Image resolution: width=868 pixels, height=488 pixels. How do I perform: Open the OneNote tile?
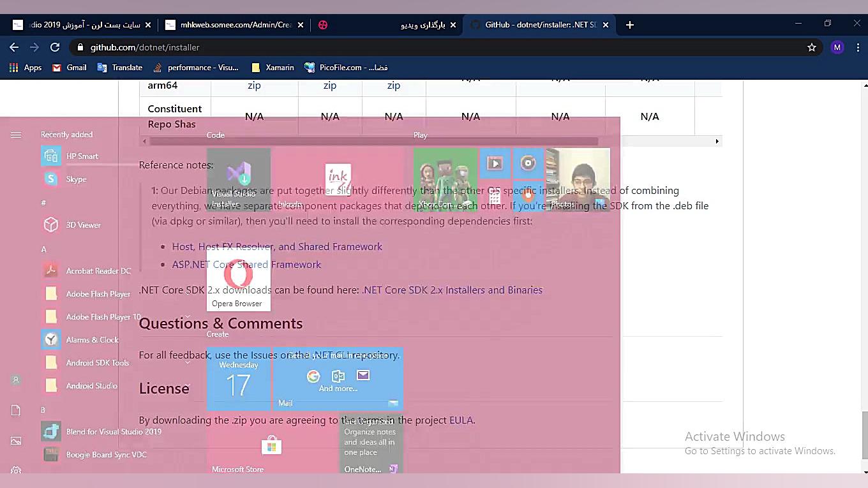(x=370, y=443)
